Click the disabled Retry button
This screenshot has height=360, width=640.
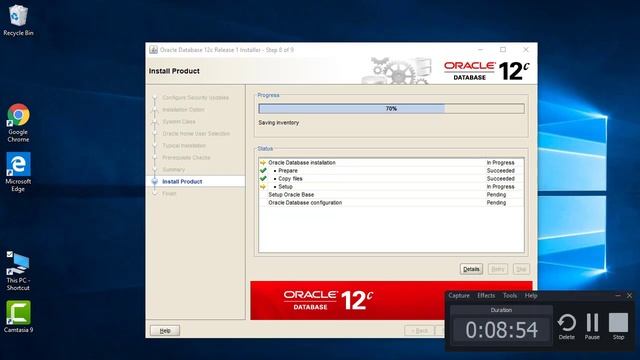click(x=498, y=269)
